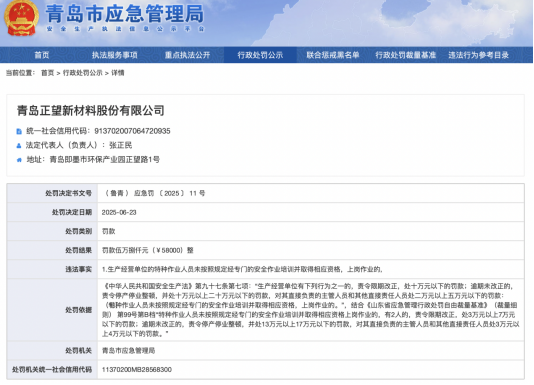Click the document icon beside 统一社会信用代码
Screen dimensions: 534x385
point(19,131)
